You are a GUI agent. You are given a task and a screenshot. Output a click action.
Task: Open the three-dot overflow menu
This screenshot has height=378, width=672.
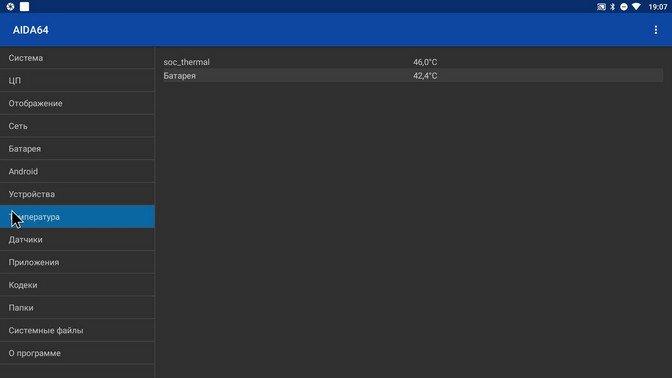coord(655,30)
